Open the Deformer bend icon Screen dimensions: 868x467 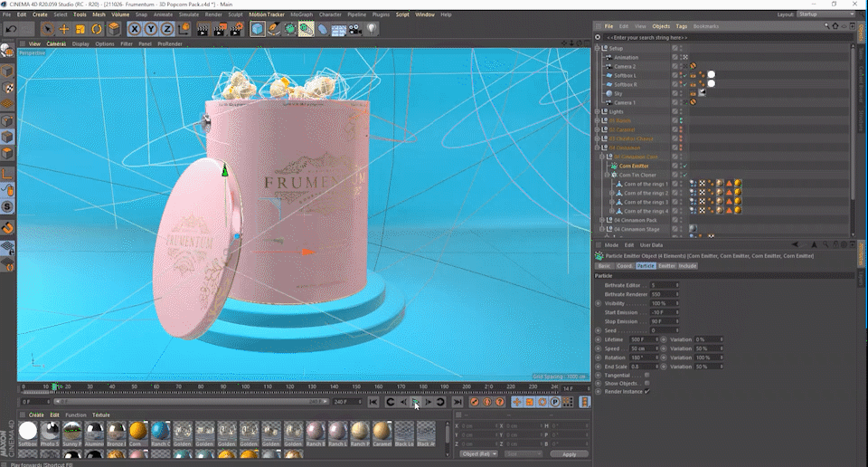click(323, 29)
